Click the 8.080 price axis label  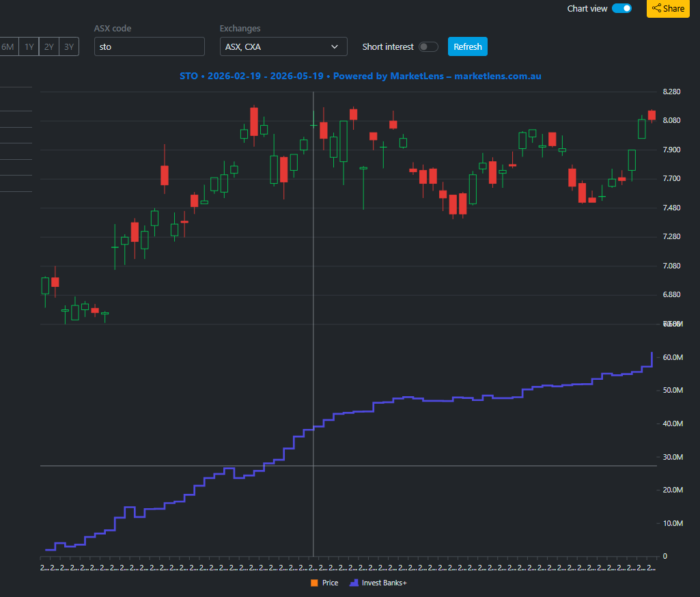click(x=671, y=120)
